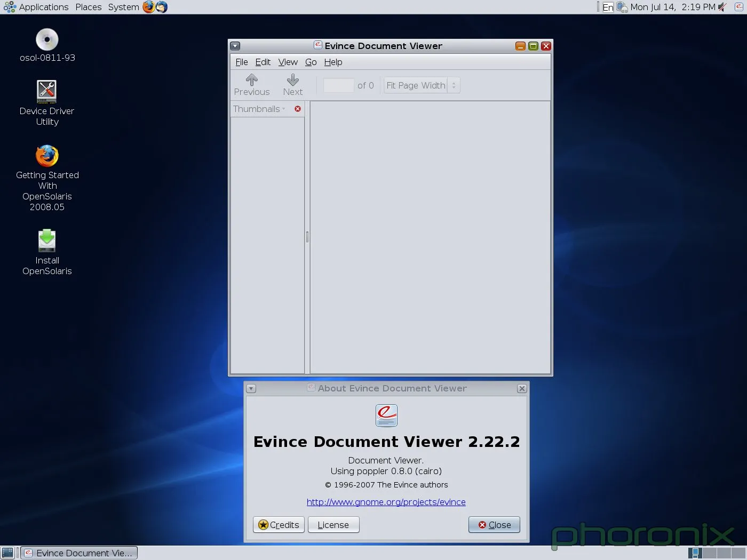Click the 'of 0' page count label
The height and width of the screenshot is (560, 747).
(365, 85)
